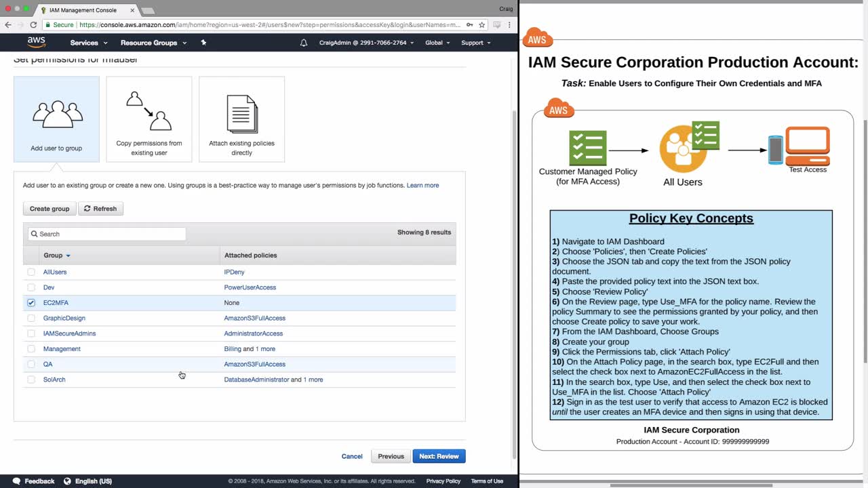The width and height of the screenshot is (868, 488).
Task: Click the horizontal scrollbar under the task document
Action: 691,485
